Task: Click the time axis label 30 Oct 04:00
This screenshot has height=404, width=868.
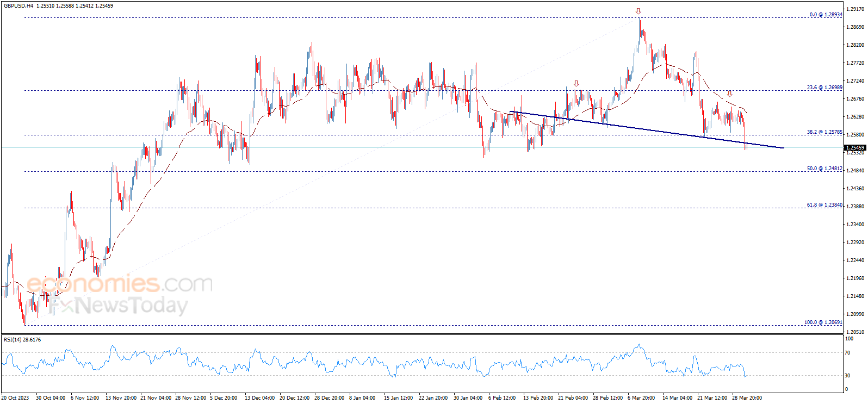Action: coord(51,398)
